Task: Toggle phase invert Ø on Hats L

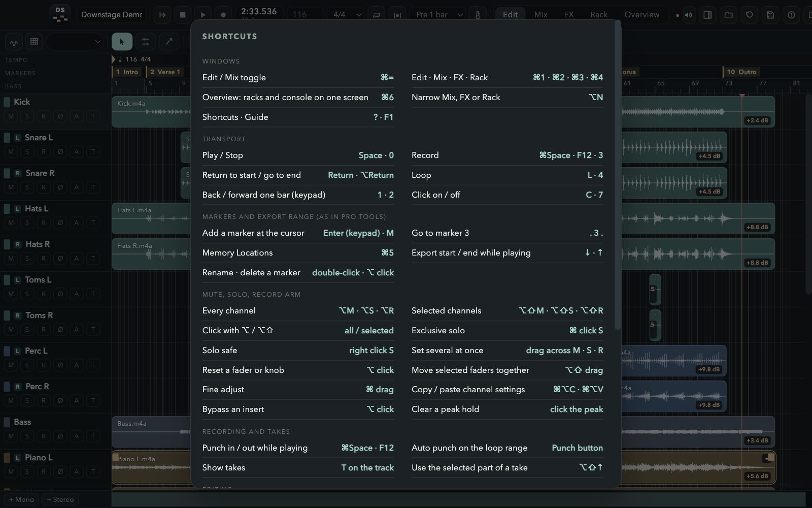Action: point(60,223)
